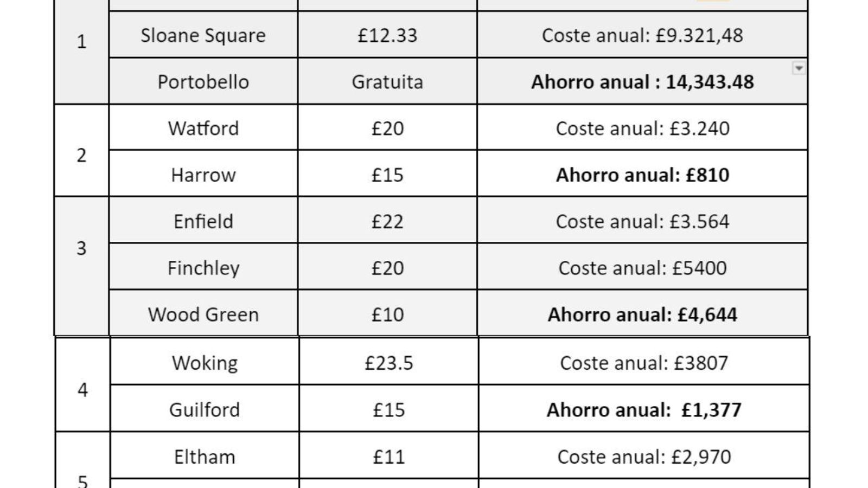This screenshot has width=868, height=488.
Task: Select the Portobello table cell
Action: coord(203,82)
